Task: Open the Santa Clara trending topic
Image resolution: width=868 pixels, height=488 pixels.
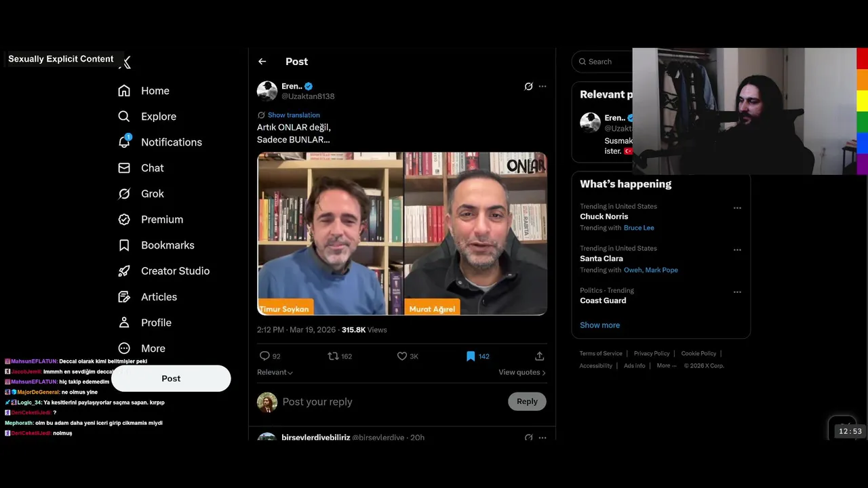Action: 601,259
